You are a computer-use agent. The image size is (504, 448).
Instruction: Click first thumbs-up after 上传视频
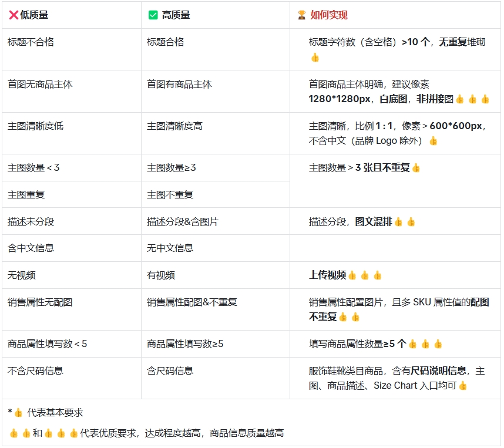coord(352,275)
